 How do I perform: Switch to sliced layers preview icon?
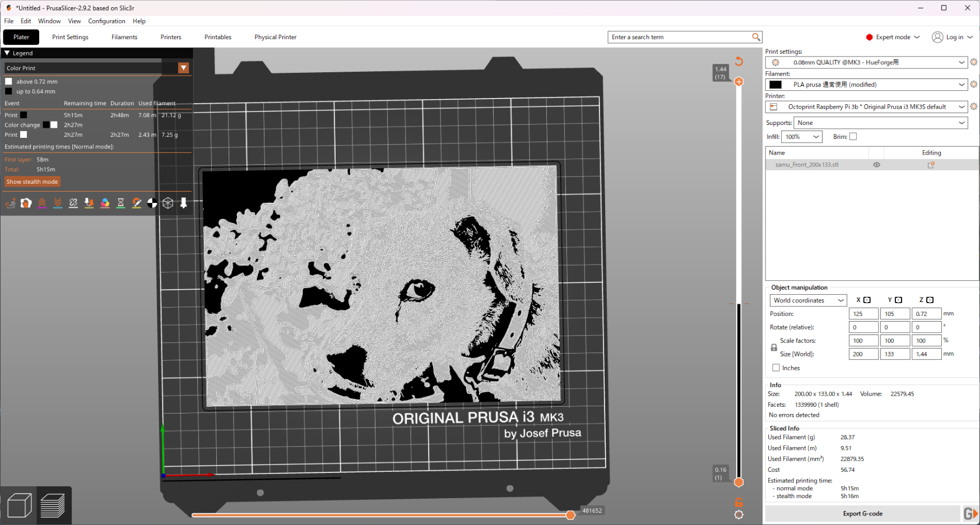[53, 505]
